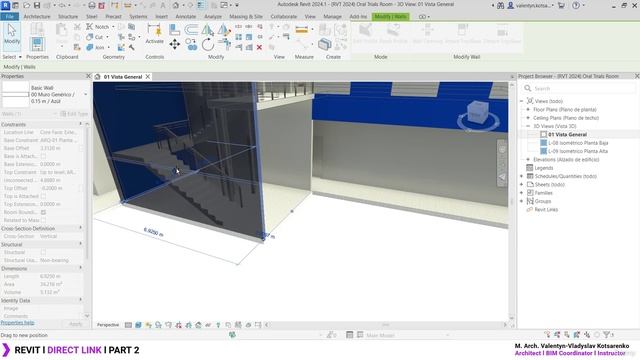
Task: Select the Rotate tool
Action: [207, 44]
